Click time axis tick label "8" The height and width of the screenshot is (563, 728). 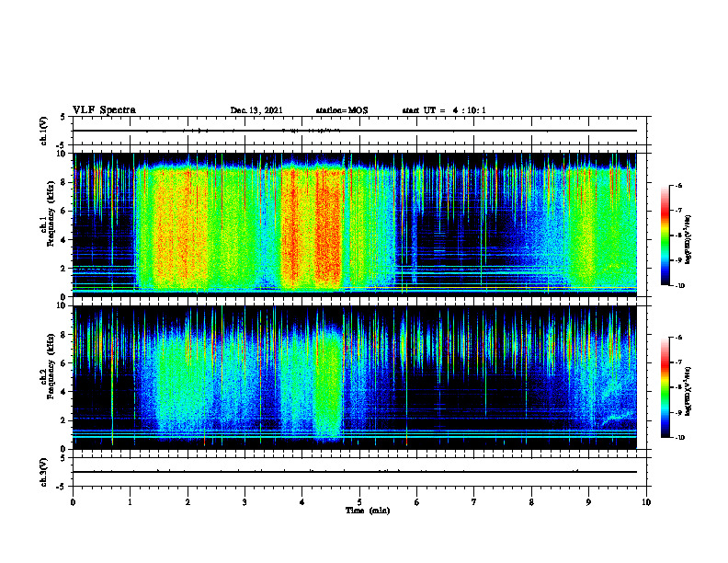click(x=531, y=502)
